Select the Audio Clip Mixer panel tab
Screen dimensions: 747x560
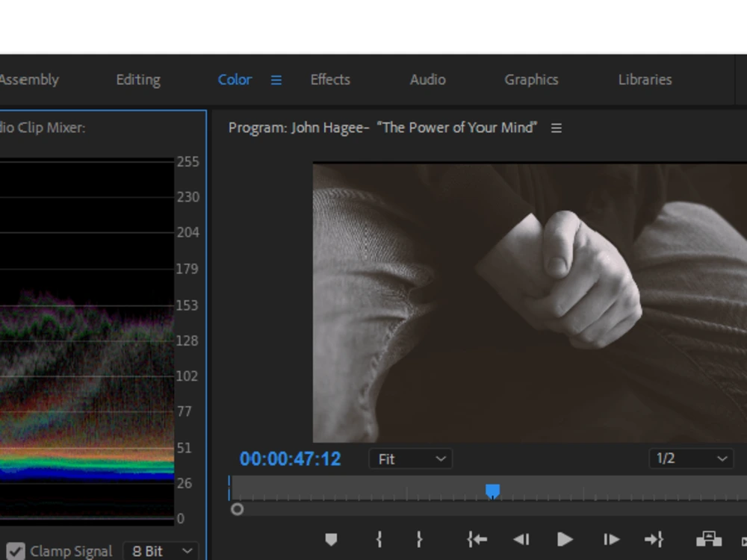pyautogui.click(x=43, y=128)
